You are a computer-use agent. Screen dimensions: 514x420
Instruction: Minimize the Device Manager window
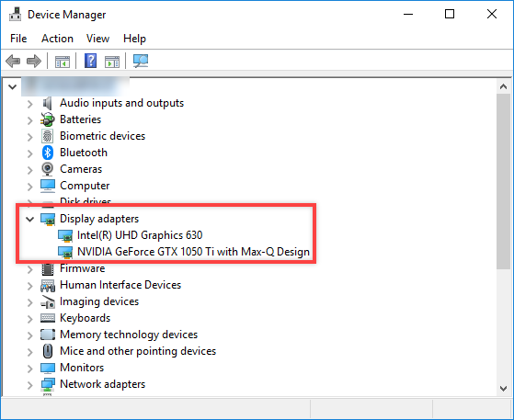pyautogui.click(x=408, y=14)
